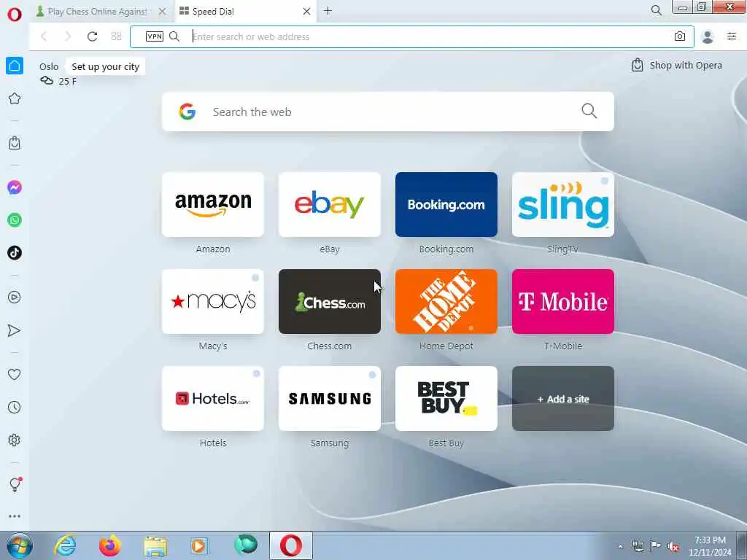
Task: Open a new tab with plus button
Action: (x=328, y=11)
